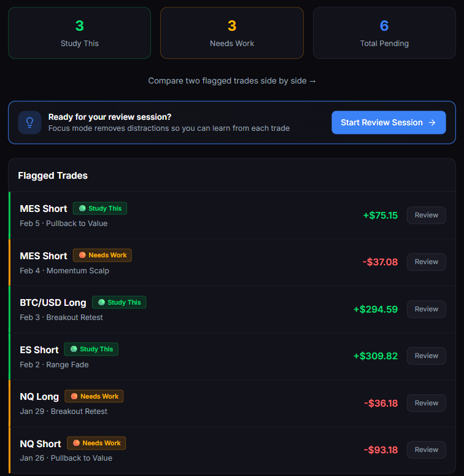Review the NQ Short trade
Image resolution: width=464 pixels, height=476 pixels.
(x=426, y=450)
